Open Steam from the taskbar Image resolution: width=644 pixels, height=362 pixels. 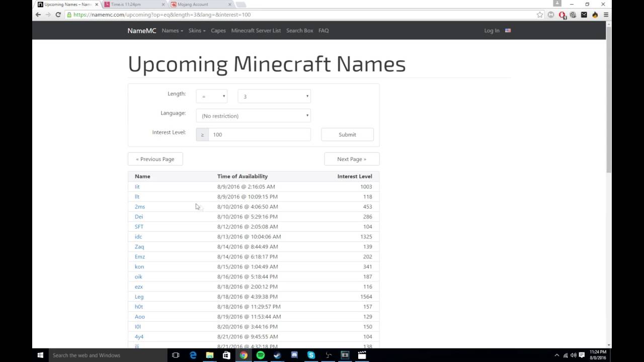pos(277,355)
